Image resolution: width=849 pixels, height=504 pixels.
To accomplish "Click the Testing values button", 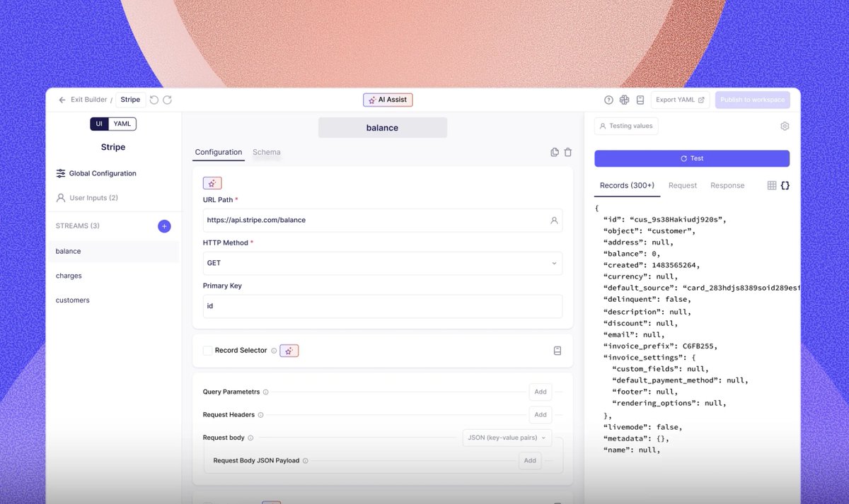I will click(626, 126).
